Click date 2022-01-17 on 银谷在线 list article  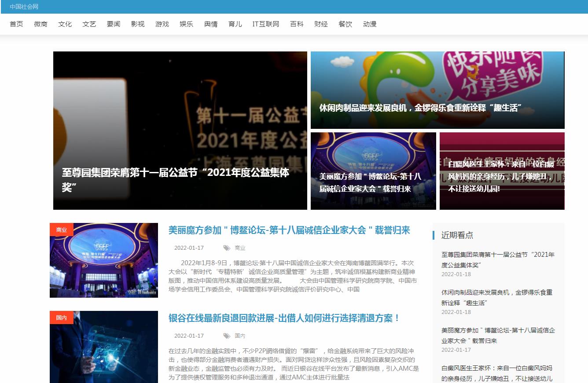tap(189, 336)
